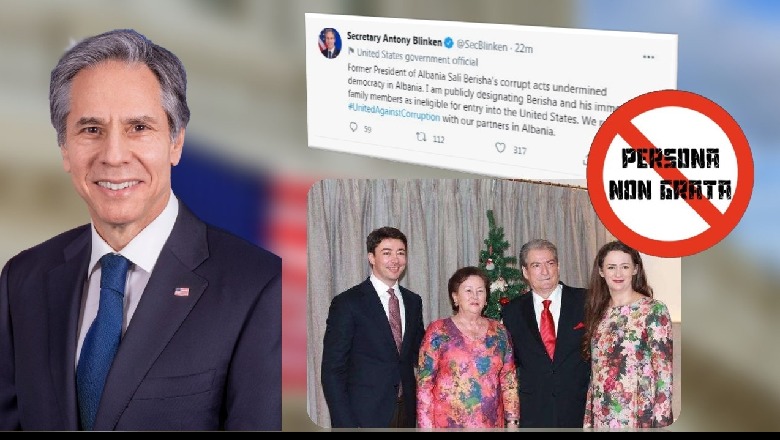Screen dimensions: 780x440
Task: Click the blue verified checkmark badge
Action: click(x=449, y=43)
